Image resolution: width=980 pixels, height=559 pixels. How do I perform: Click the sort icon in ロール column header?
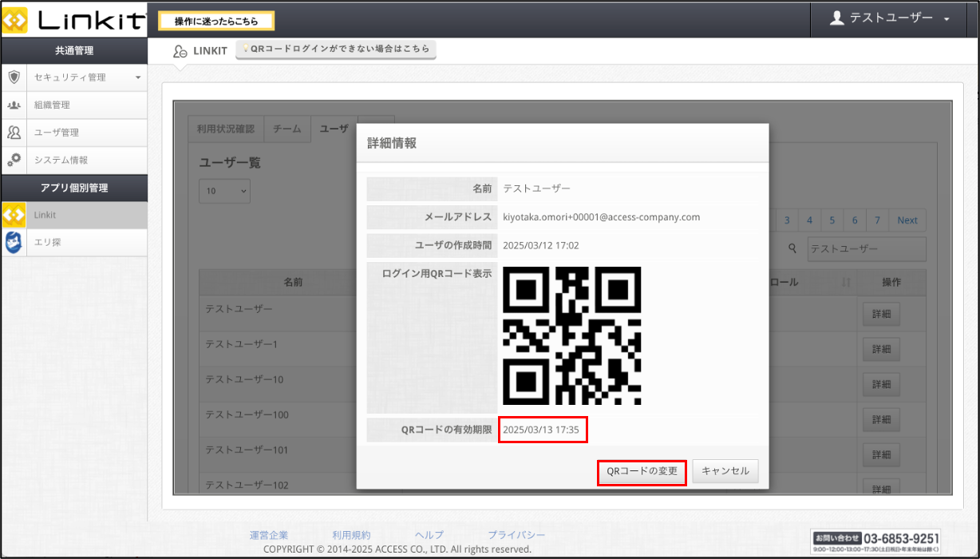click(845, 282)
